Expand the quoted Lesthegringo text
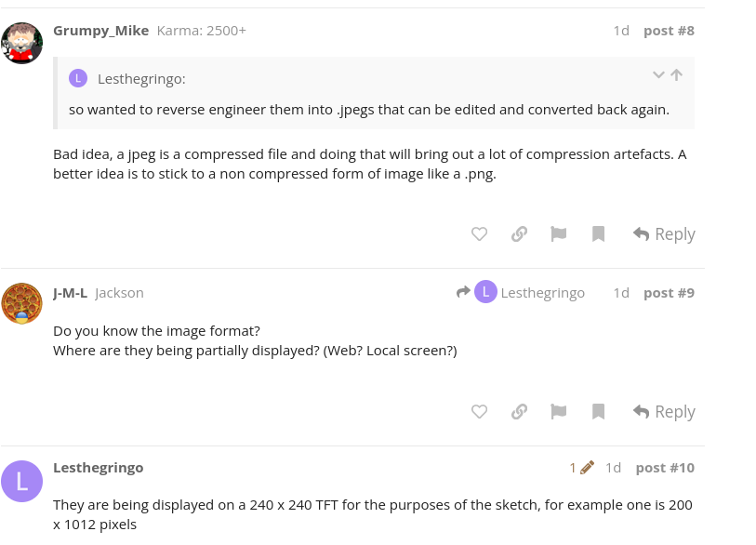This screenshot has width=756, height=545. click(x=658, y=75)
